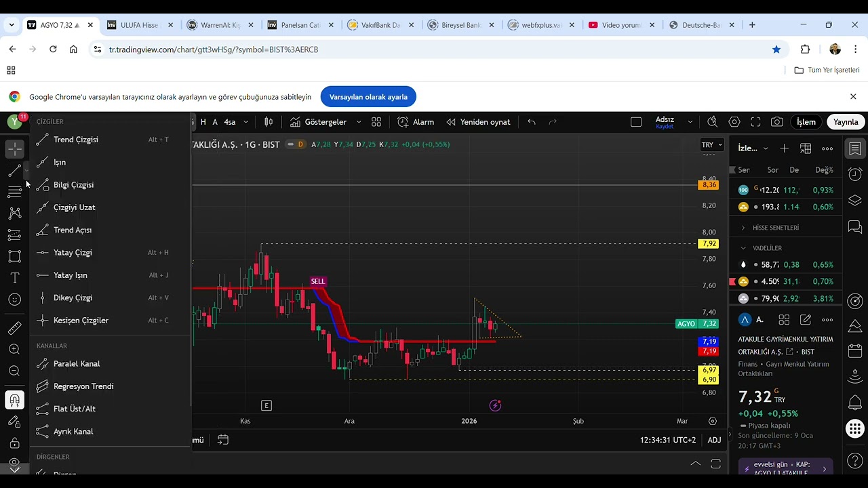Open the TRY currency dropdown

711,145
